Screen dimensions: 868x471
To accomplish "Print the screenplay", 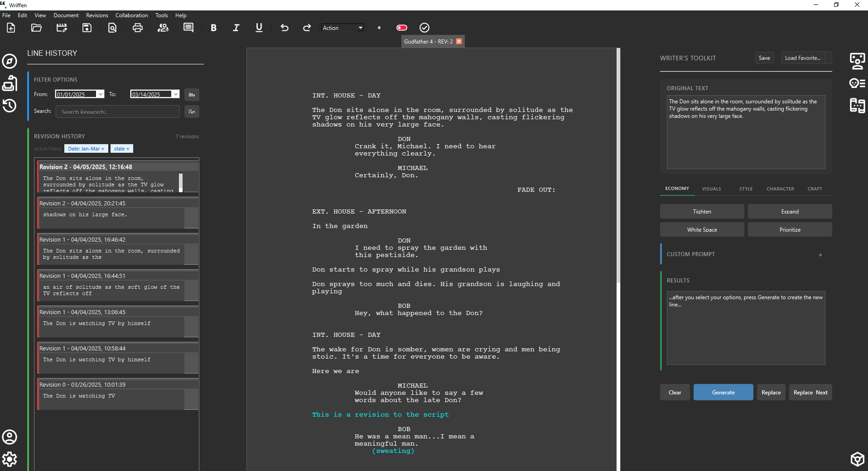I will (137, 28).
